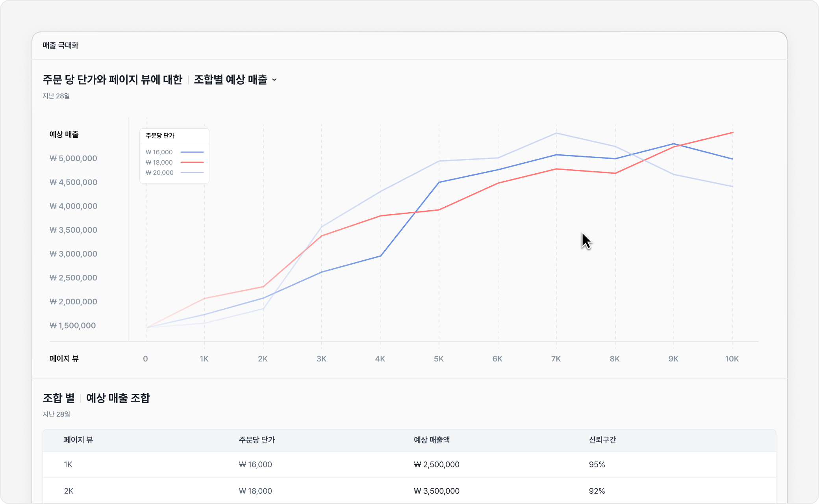
Task: Click the 3K x-axis tick label
Action: pos(321,359)
